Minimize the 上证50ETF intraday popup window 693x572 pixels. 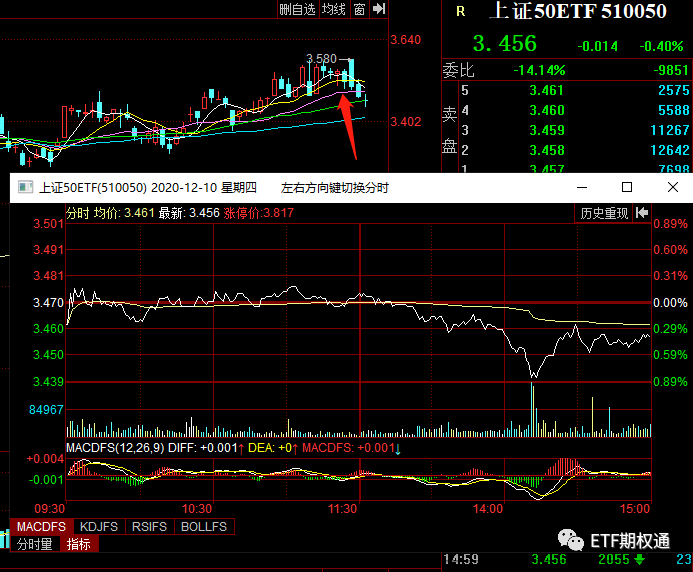click(x=582, y=187)
